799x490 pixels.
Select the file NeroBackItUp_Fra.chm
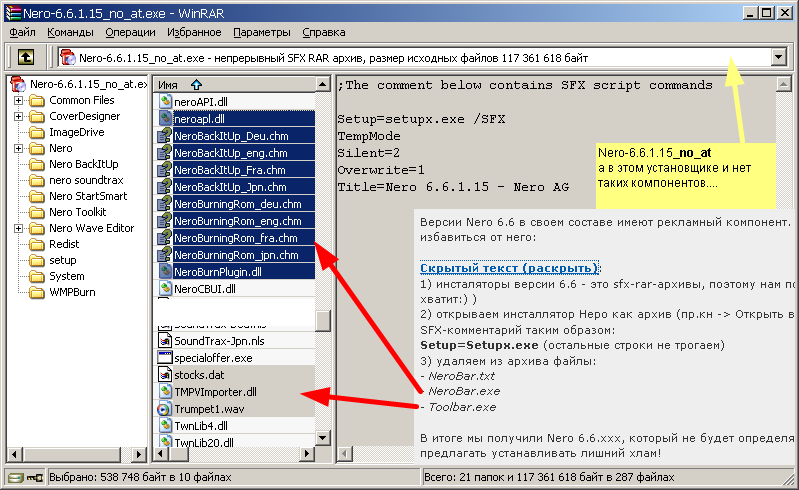tap(229, 170)
